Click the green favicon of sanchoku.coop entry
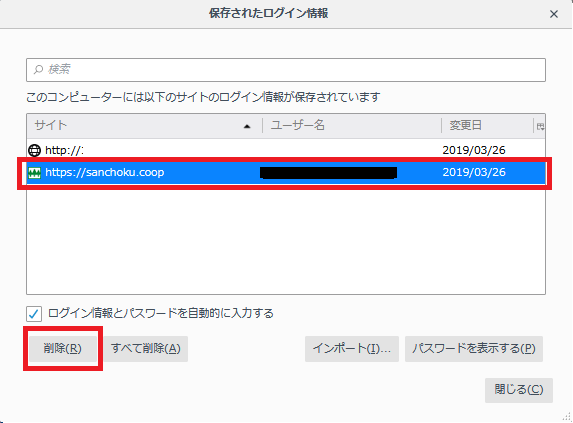 click(34, 172)
